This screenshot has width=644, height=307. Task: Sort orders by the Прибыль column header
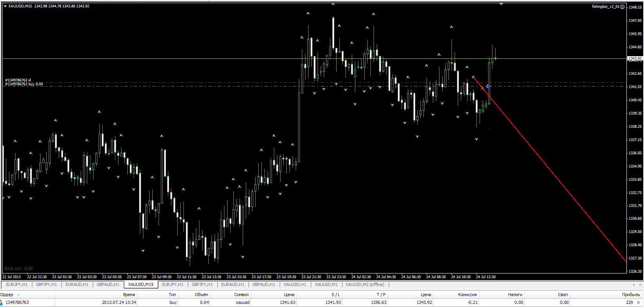point(631,295)
